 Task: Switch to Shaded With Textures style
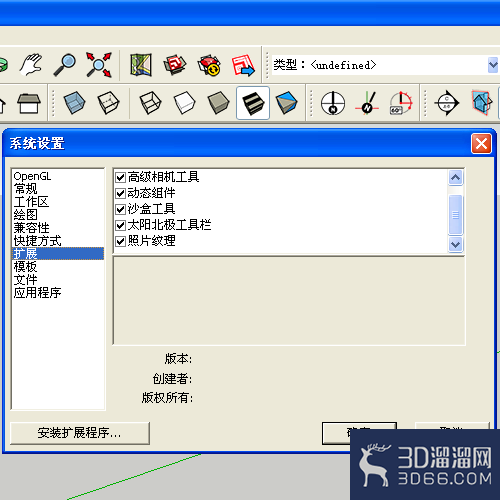tap(253, 103)
